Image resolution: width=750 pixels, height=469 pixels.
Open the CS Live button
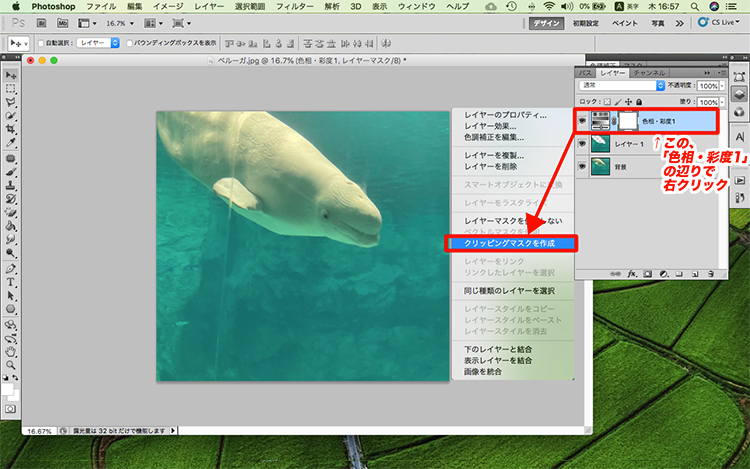click(x=720, y=21)
